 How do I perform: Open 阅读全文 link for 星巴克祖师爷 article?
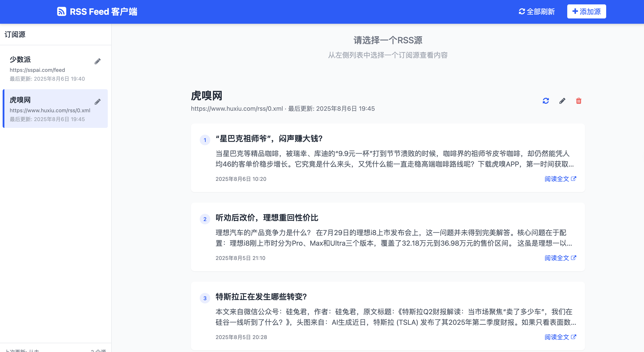click(x=560, y=179)
